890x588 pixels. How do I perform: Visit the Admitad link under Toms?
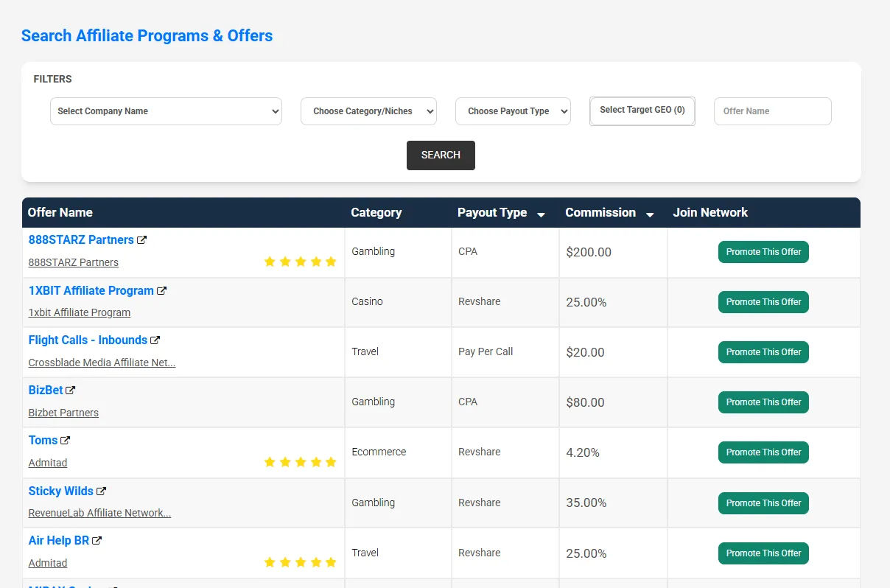[x=48, y=463]
